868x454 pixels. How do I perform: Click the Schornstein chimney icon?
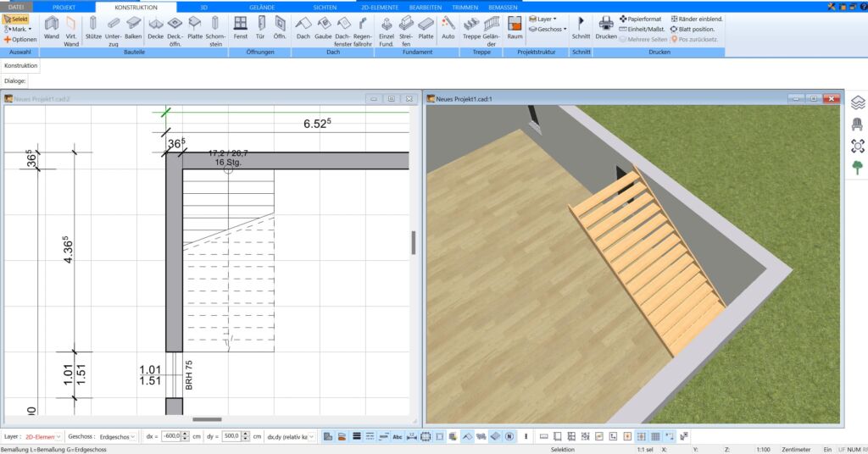tap(215, 31)
